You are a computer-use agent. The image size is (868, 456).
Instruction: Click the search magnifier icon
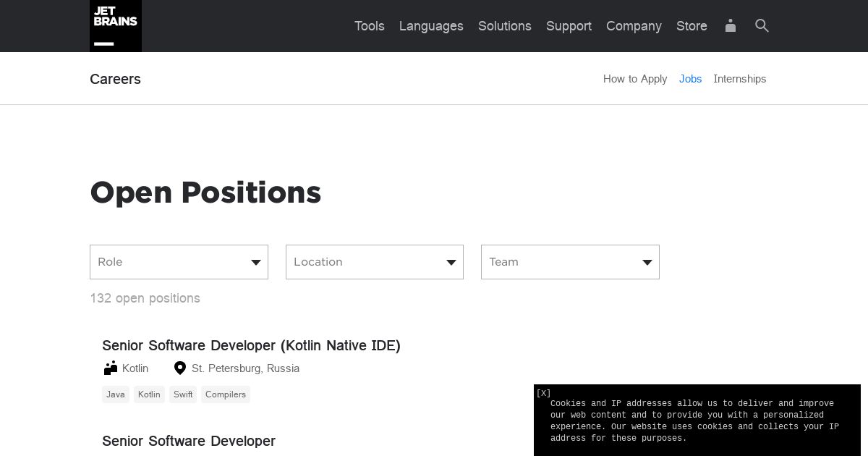click(x=762, y=26)
